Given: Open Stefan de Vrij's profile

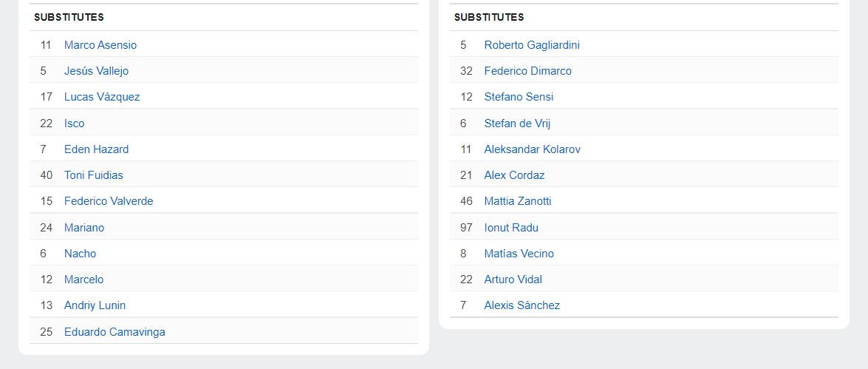Looking at the screenshot, I should [517, 123].
